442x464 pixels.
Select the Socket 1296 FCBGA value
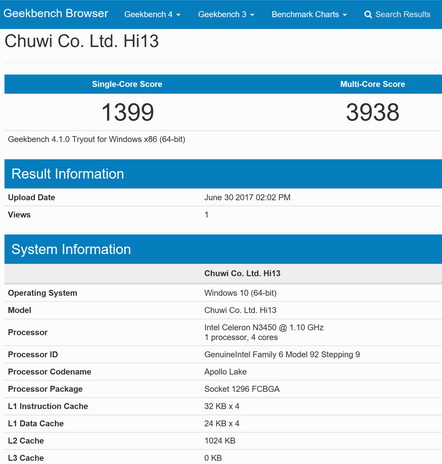242,389
